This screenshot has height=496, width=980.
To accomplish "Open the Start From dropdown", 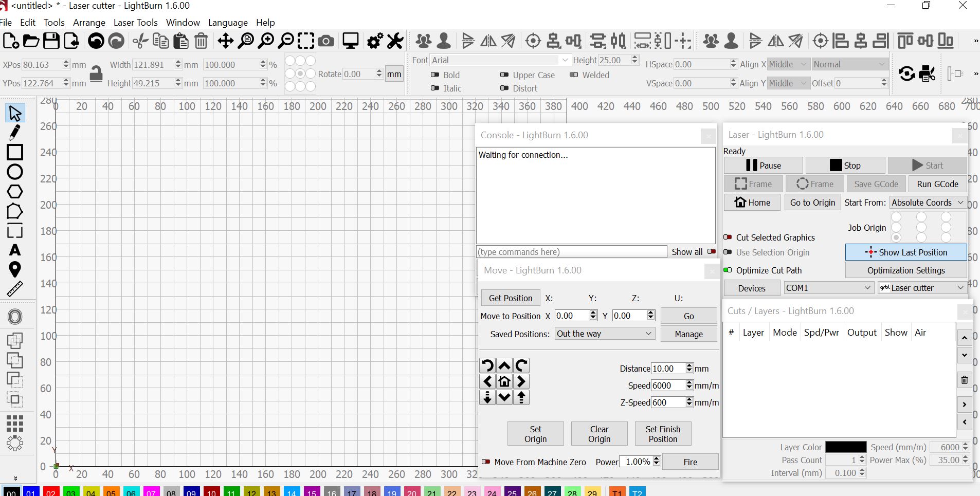I will (x=928, y=203).
